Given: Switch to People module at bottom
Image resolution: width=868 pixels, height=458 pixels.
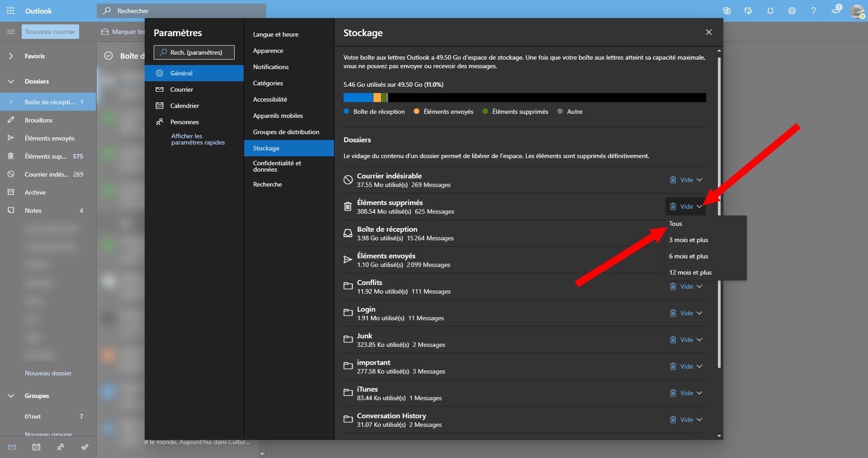Looking at the screenshot, I should [x=61, y=447].
